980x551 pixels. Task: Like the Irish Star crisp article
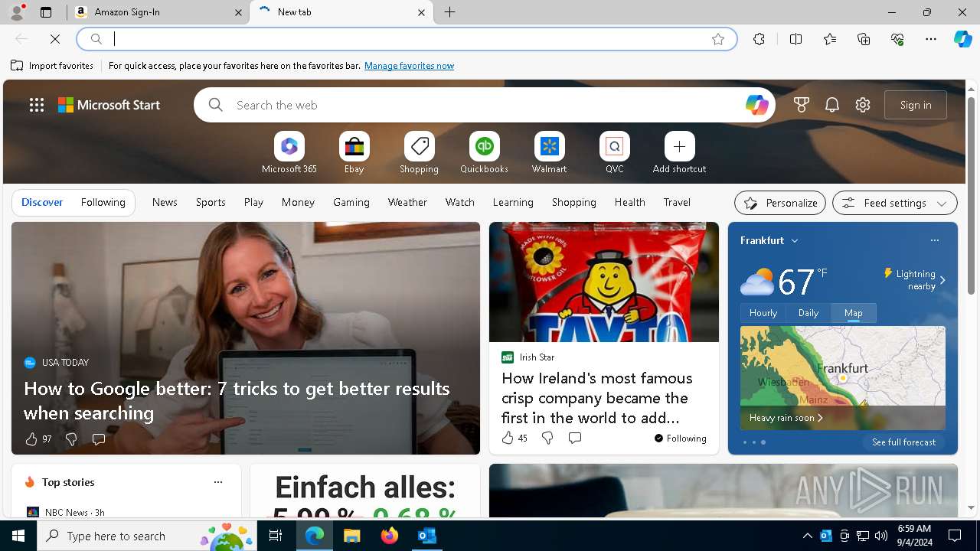pyautogui.click(x=514, y=438)
